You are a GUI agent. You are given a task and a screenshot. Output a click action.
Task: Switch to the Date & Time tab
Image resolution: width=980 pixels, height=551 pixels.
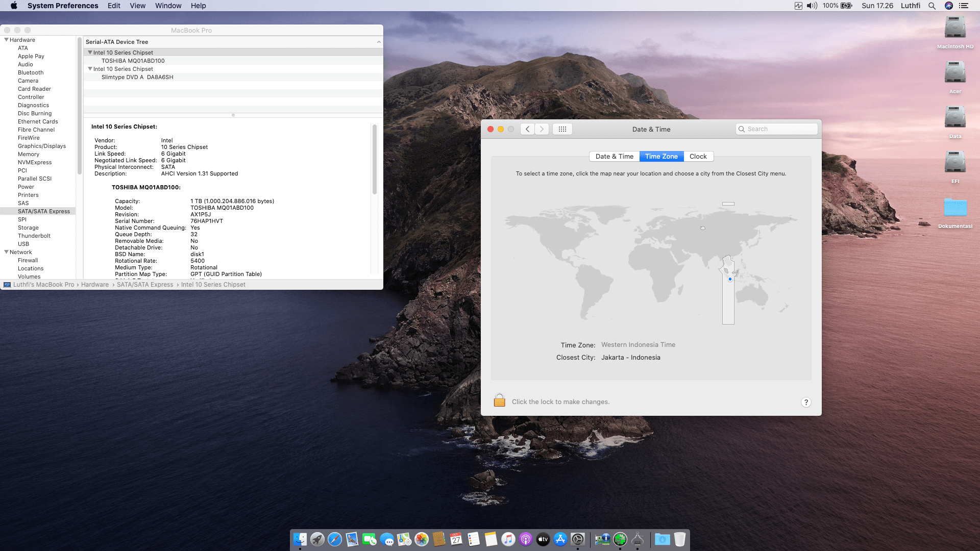[x=614, y=157]
